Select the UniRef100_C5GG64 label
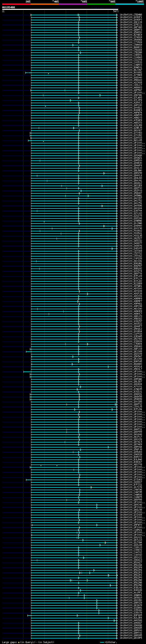The image size is (146, 644). pyautogui.click(x=131, y=50)
